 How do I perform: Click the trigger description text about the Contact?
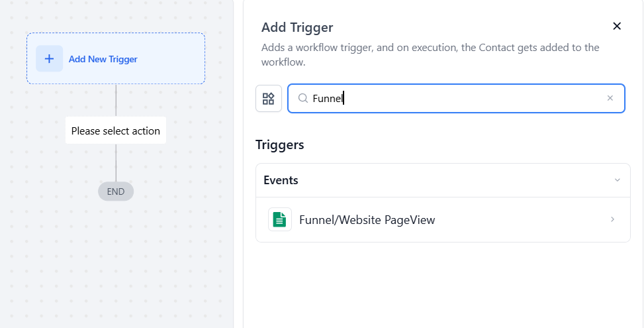click(x=430, y=54)
